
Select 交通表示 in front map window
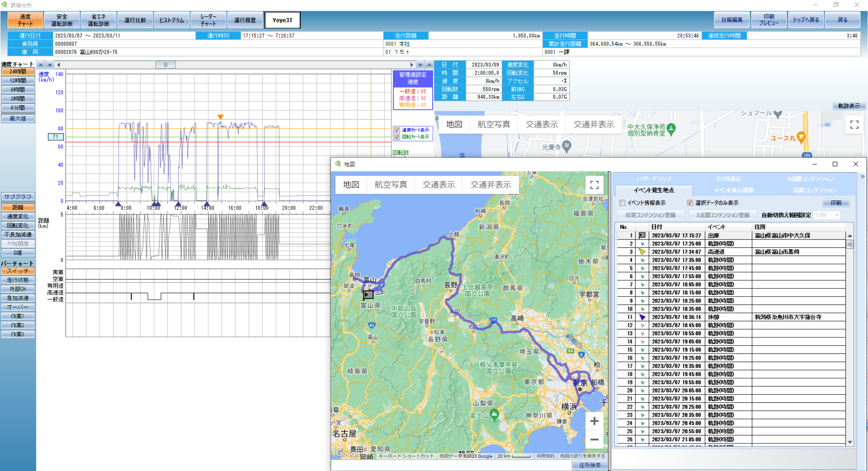point(439,185)
